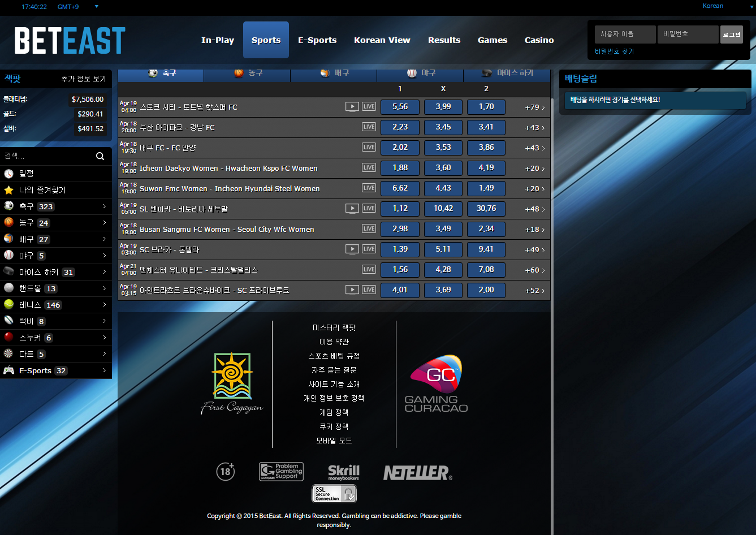This screenshot has width=756, height=535.
Task: Click LIVE badge on 대구 FC row
Action: click(x=369, y=147)
